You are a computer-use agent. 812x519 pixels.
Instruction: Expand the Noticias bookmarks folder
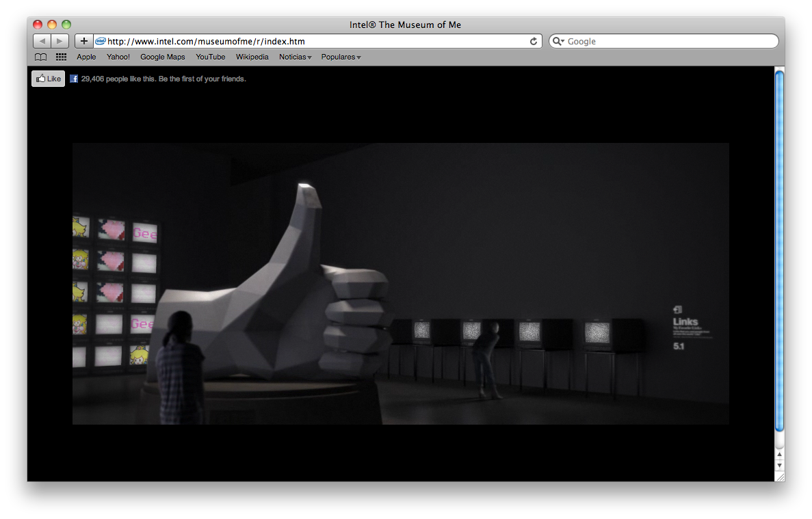[295, 57]
